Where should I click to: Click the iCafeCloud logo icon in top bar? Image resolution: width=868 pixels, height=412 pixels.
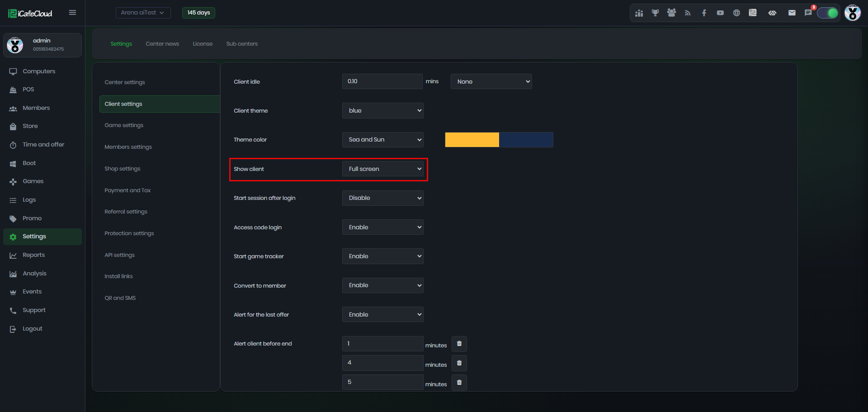click(753, 13)
